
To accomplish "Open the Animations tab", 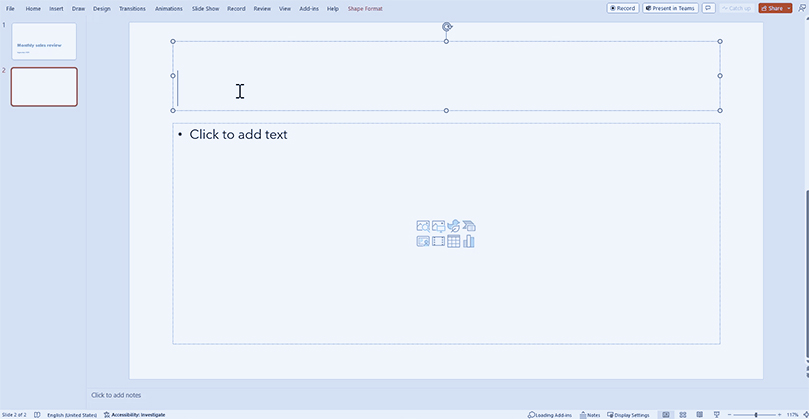I will point(169,9).
